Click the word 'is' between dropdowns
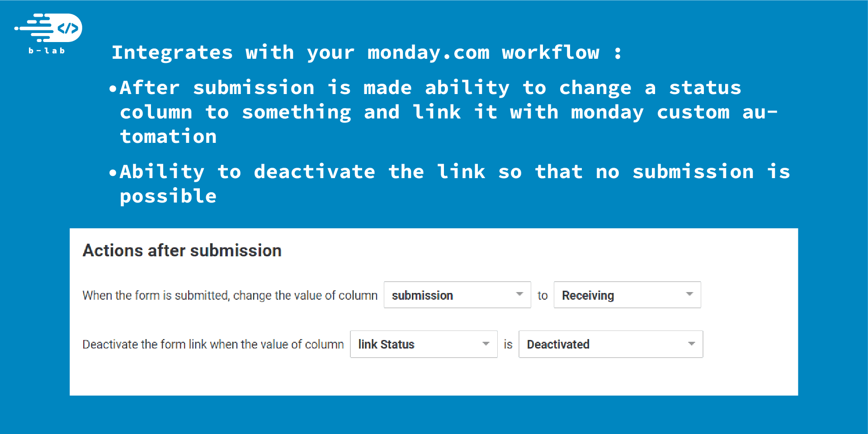The height and width of the screenshot is (434, 868). [508, 344]
